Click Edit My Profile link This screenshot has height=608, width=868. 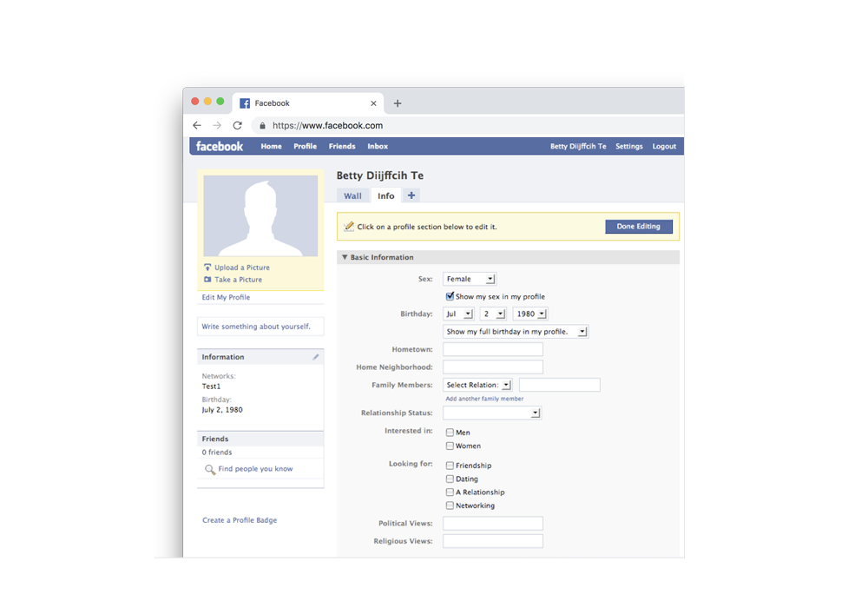pyautogui.click(x=226, y=297)
